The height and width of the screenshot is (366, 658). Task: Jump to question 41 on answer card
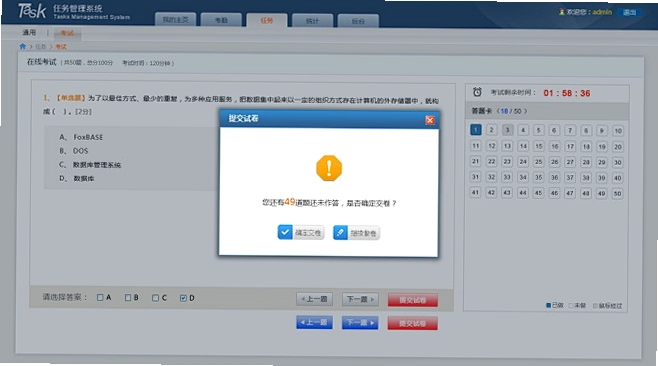click(475, 192)
